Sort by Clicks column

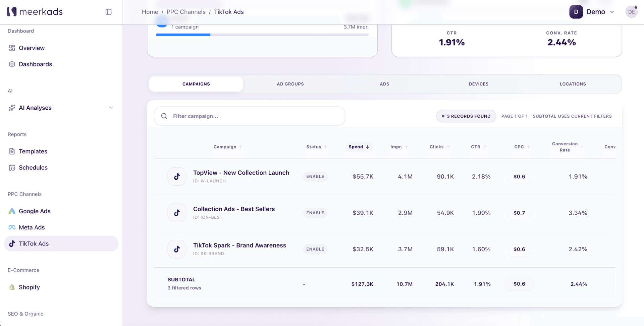click(x=440, y=147)
